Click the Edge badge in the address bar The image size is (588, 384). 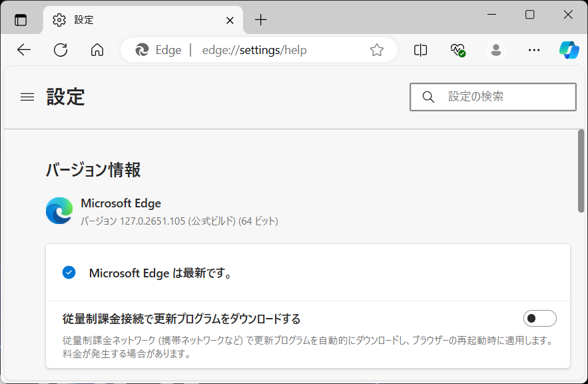tap(158, 49)
